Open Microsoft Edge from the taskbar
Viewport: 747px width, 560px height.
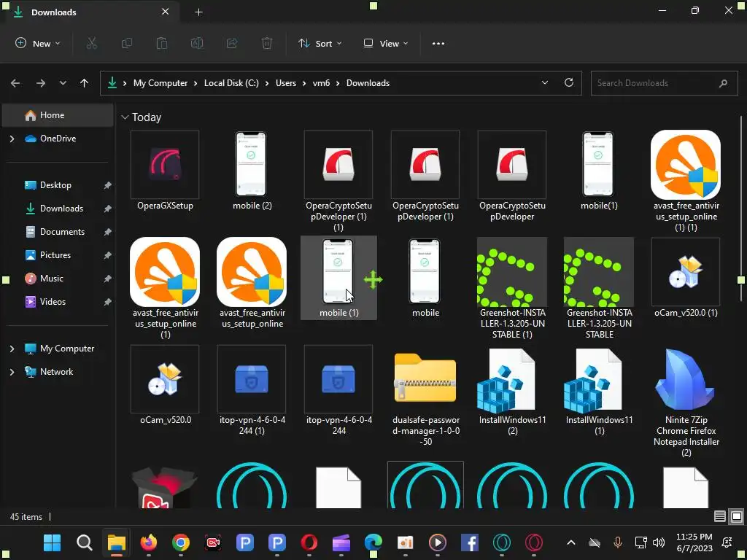pyautogui.click(x=373, y=542)
